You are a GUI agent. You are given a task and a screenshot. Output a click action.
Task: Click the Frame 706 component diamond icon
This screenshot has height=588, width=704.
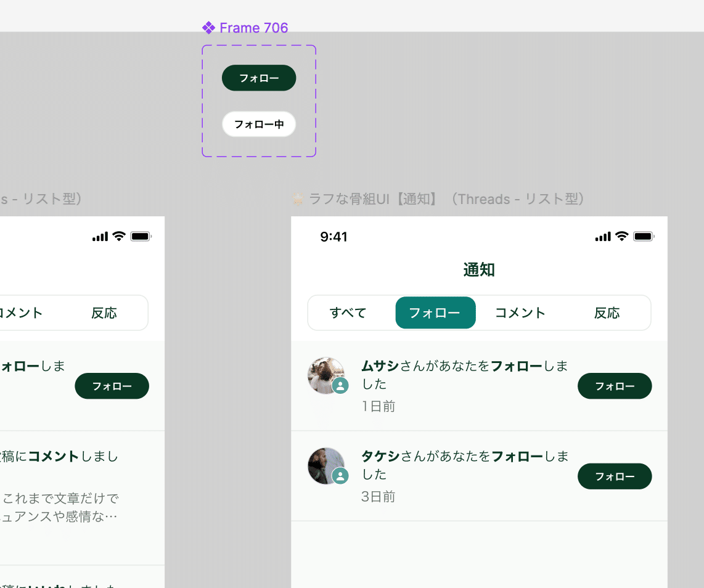pyautogui.click(x=208, y=28)
